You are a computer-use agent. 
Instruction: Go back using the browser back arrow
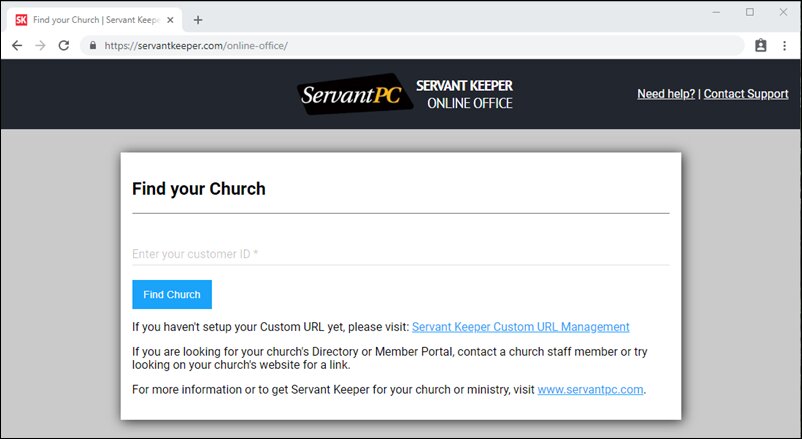tap(17, 45)
